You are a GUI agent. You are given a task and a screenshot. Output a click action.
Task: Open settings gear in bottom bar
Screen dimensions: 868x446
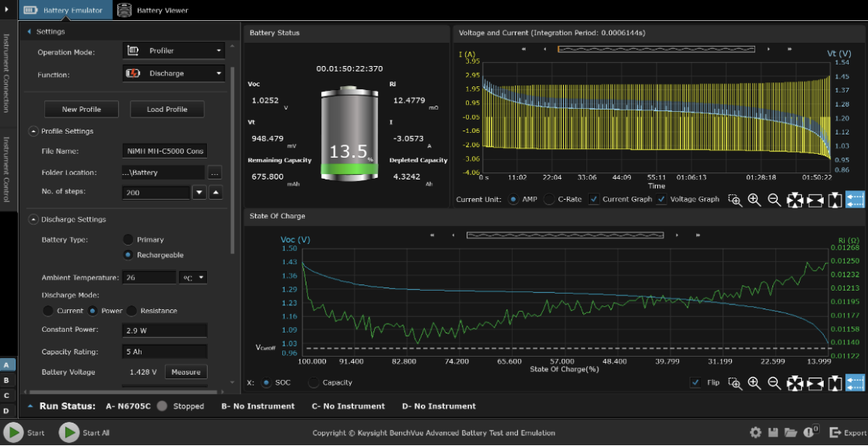point(755,433)
